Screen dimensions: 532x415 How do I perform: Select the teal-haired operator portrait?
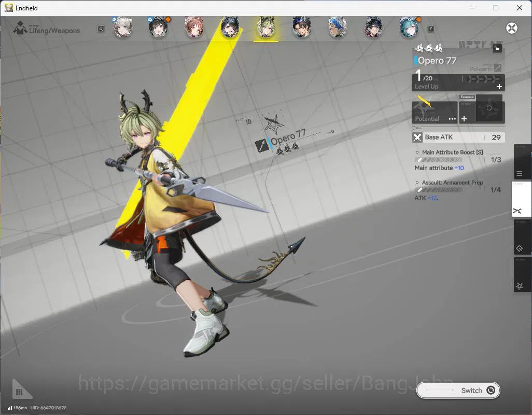point(409,27)
